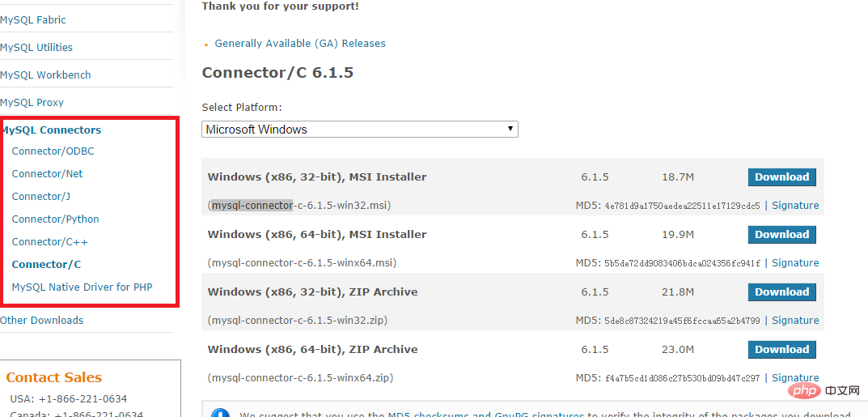This screenshot has height=417, width=868.
Task: Download Windows 32-bit ZIP Archive
Action: 781,291
